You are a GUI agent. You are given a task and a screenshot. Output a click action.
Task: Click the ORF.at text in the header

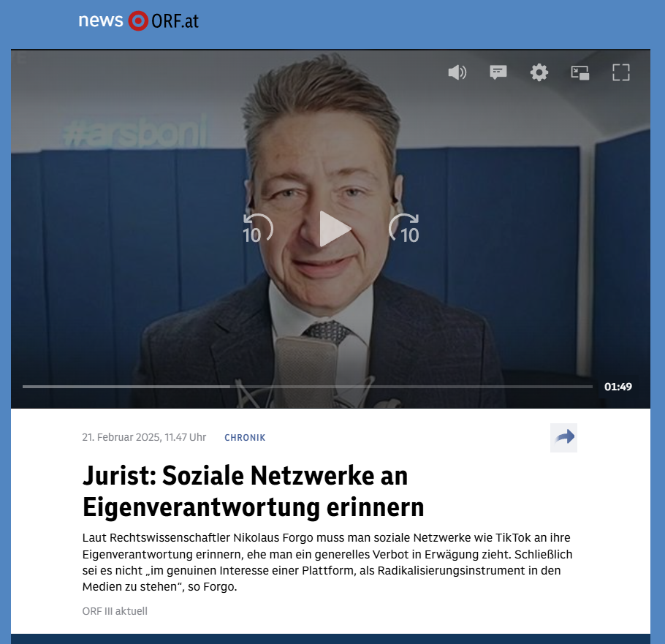click(x=175, y=22)
